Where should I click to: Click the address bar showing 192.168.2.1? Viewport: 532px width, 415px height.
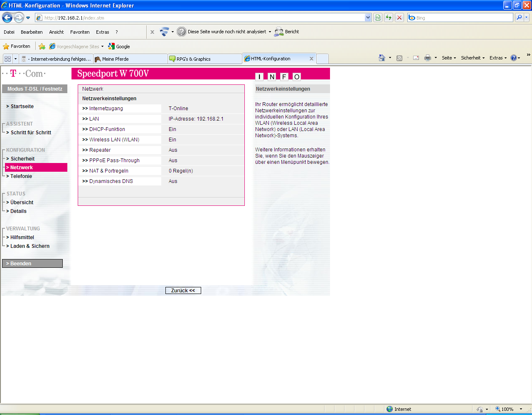pyautogui.click(x=200, y=18)
